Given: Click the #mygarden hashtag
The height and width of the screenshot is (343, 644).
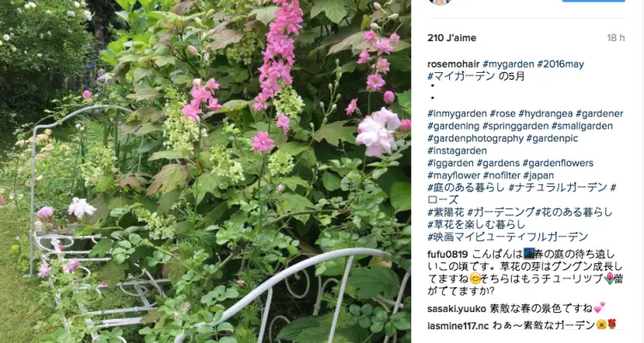Looking at the screenshot, I should [x=508, y=64].
